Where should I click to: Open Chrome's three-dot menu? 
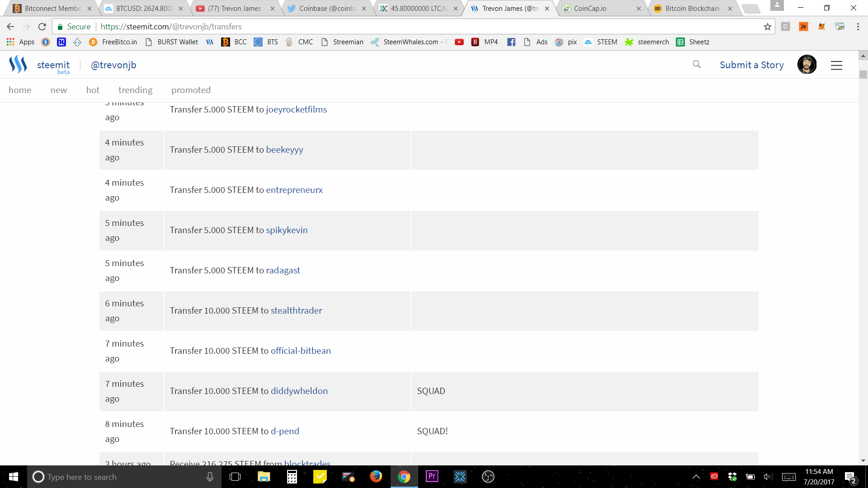point(858,27)
